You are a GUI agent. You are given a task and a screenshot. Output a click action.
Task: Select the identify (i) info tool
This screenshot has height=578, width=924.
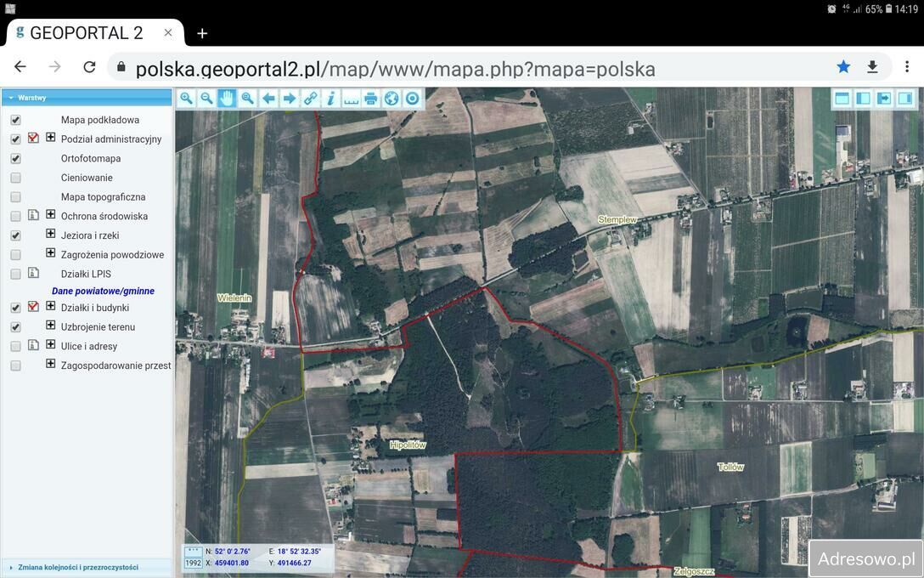(330, 98)
